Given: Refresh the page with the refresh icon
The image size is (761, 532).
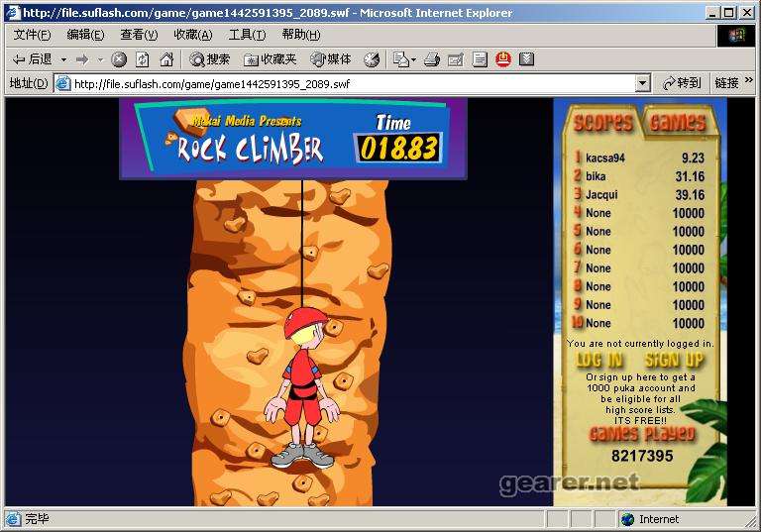Looking at the screenshot, I should pyautogui.click(x=143, y=59).
